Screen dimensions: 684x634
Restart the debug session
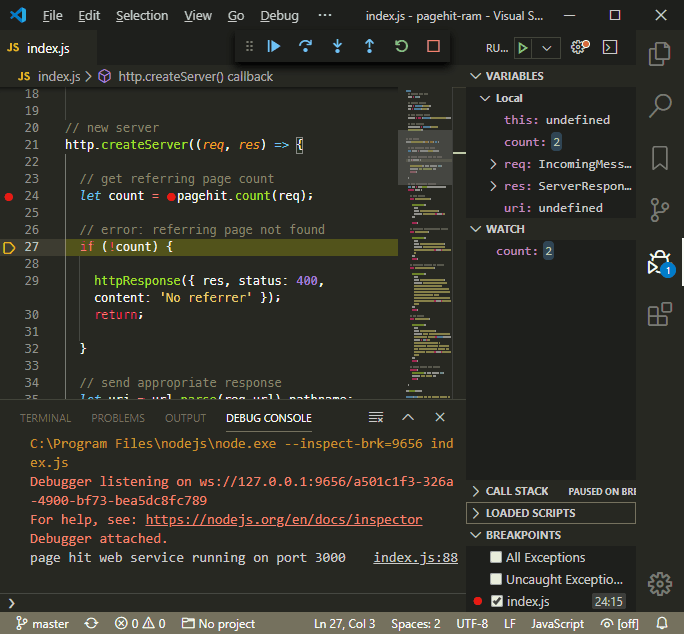[x=401, y=46]
